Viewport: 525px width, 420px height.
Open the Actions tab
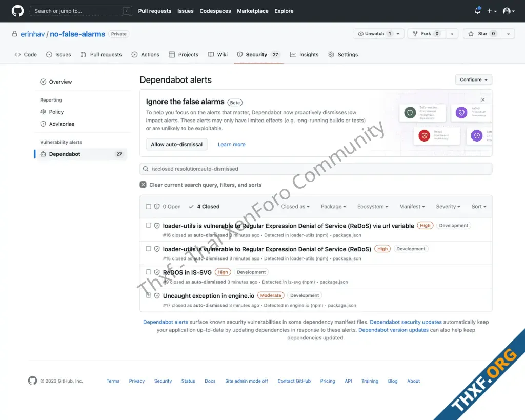[x=145, y=54]
